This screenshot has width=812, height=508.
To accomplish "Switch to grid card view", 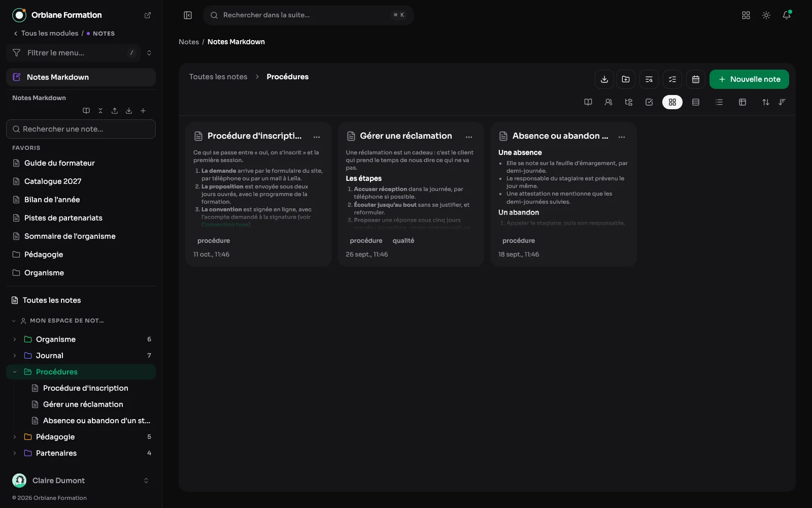I will (x=672, y=102).
